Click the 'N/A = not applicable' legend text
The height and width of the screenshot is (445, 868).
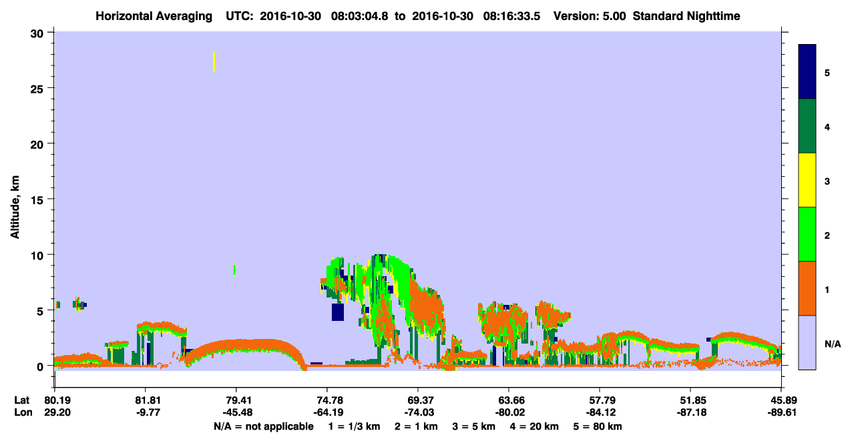click(263, 426)
